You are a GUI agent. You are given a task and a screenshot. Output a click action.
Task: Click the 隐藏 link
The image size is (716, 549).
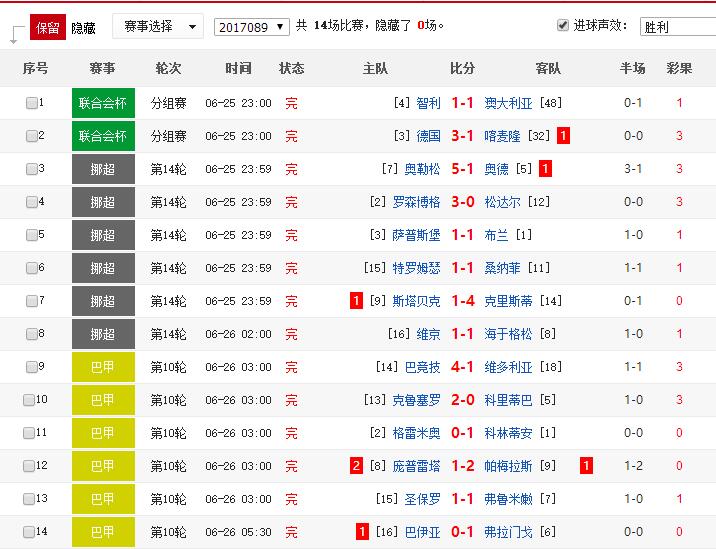tap(83, 27)
